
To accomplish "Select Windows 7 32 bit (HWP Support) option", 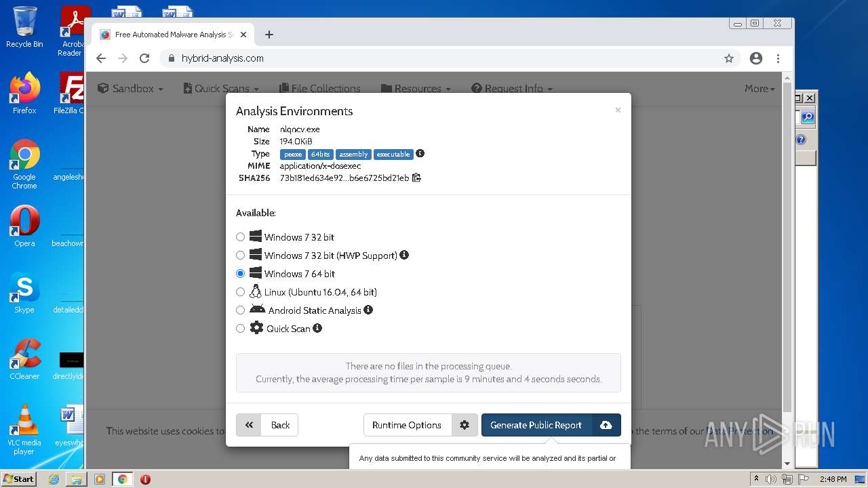I will (x=240, y=256).
